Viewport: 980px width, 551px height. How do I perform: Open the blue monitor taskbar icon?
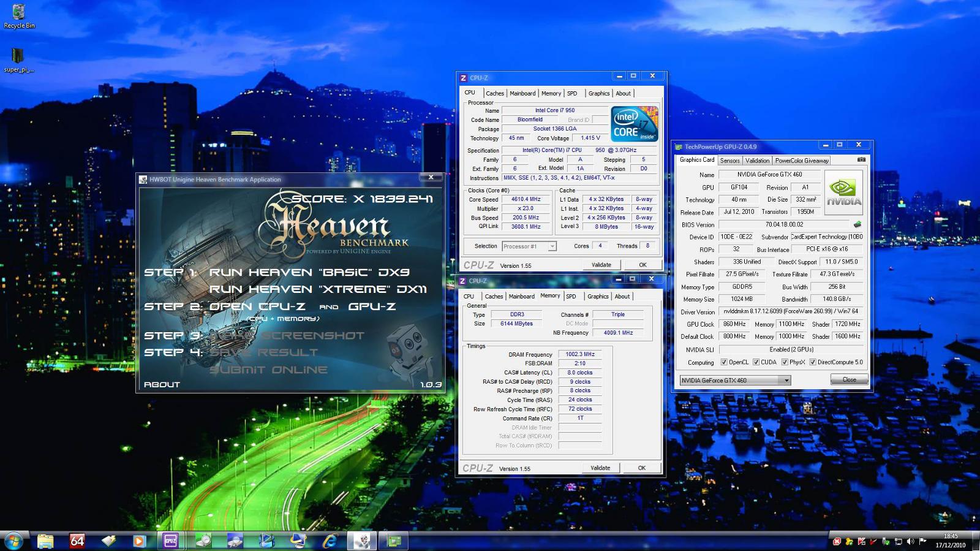pyautogui.click(x=298, y=541)
